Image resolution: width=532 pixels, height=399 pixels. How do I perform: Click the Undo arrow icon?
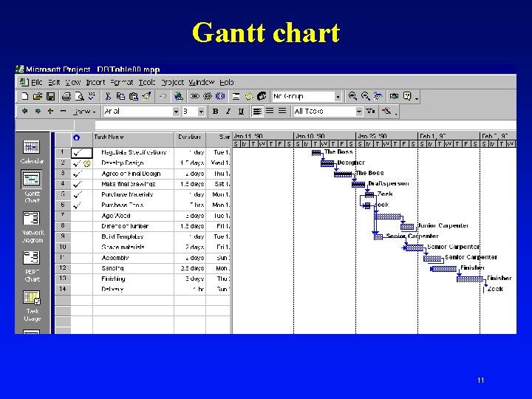click(163, 96)
